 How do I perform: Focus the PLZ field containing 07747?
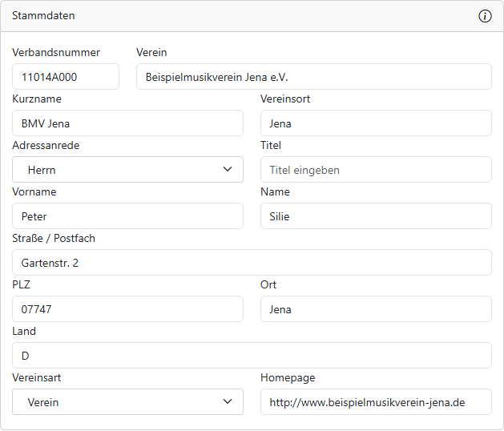[x=127, y=309]
